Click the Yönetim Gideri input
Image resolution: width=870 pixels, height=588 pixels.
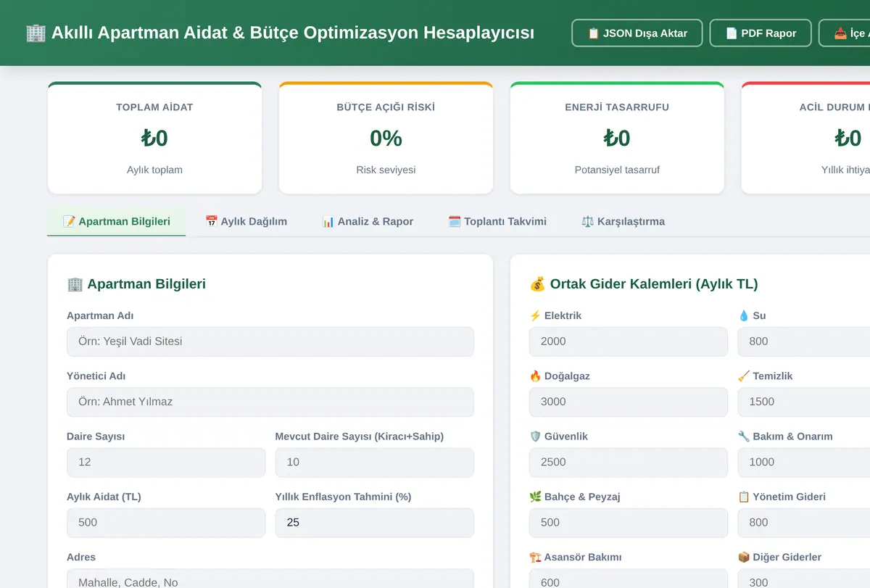click(804, 522)
